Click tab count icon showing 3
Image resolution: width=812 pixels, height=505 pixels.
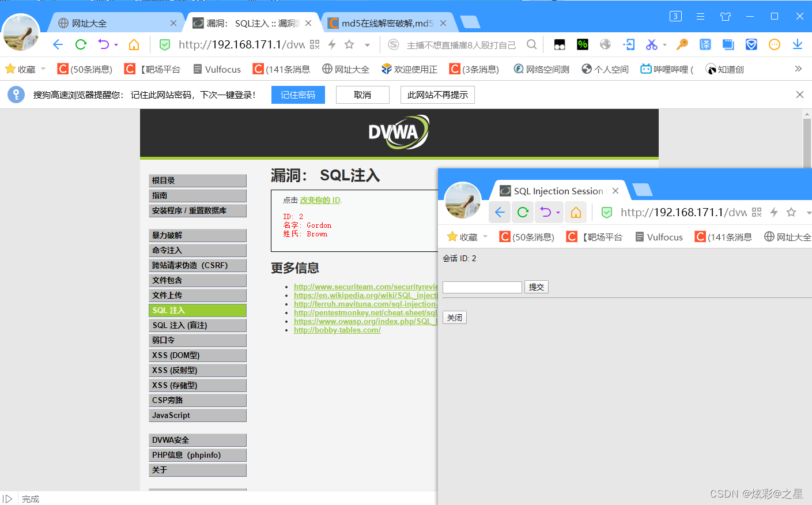675,16
